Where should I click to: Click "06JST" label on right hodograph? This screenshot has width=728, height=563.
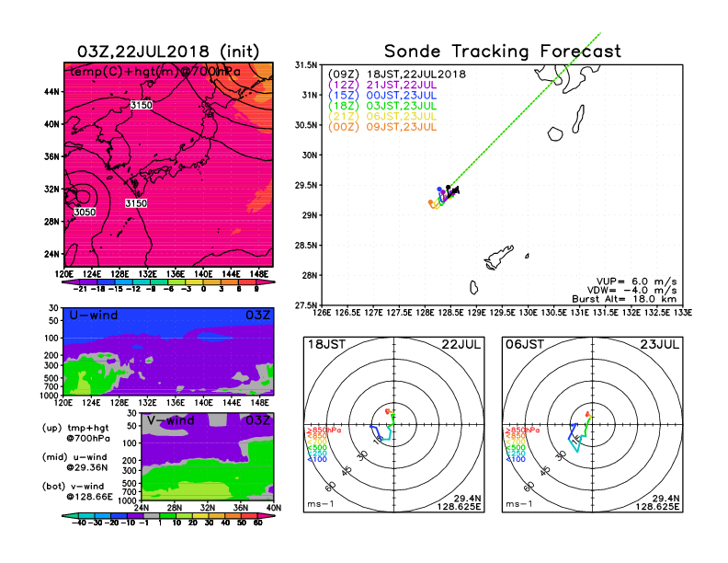[x=525, y=345]
